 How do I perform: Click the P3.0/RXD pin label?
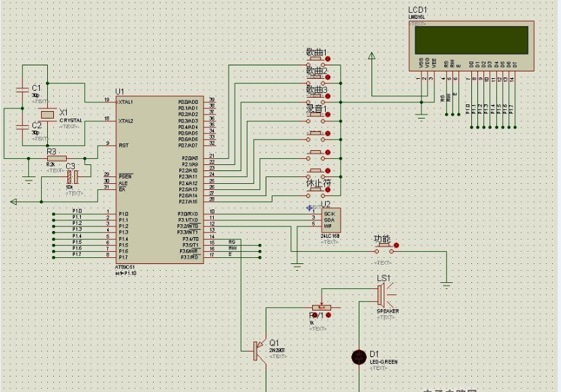click(x=188, y=214)
